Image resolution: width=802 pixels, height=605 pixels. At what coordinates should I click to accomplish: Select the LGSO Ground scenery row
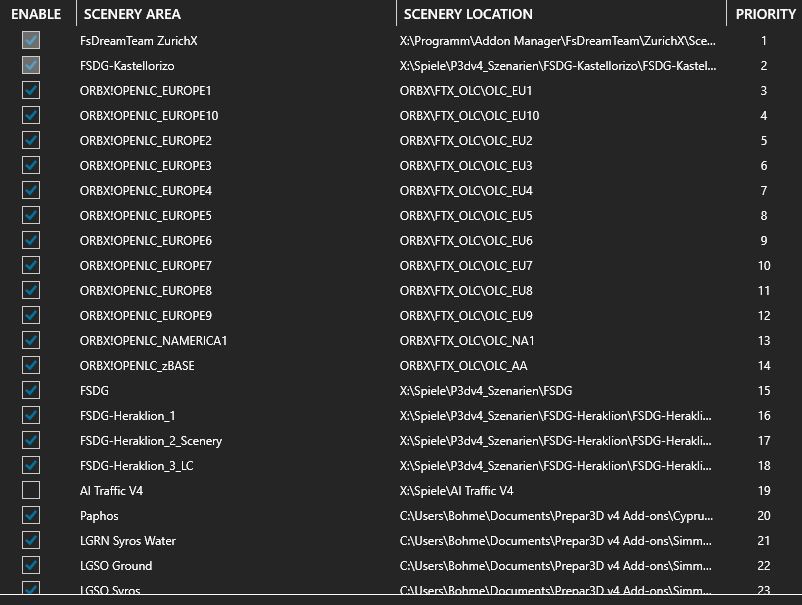[116, 566]
